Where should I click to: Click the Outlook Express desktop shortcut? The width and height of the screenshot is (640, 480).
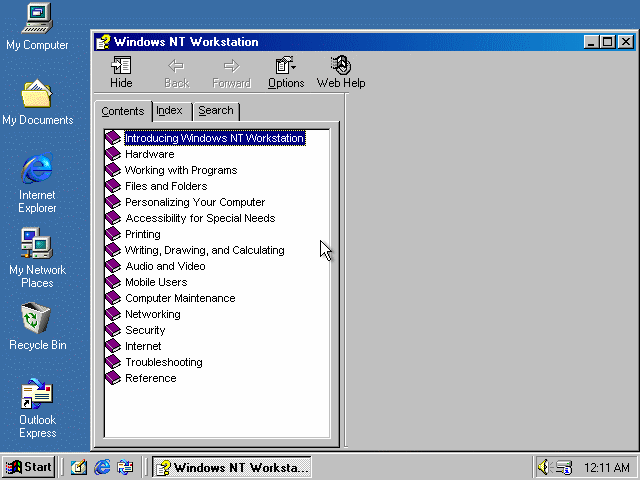click(x=37, y=408)
